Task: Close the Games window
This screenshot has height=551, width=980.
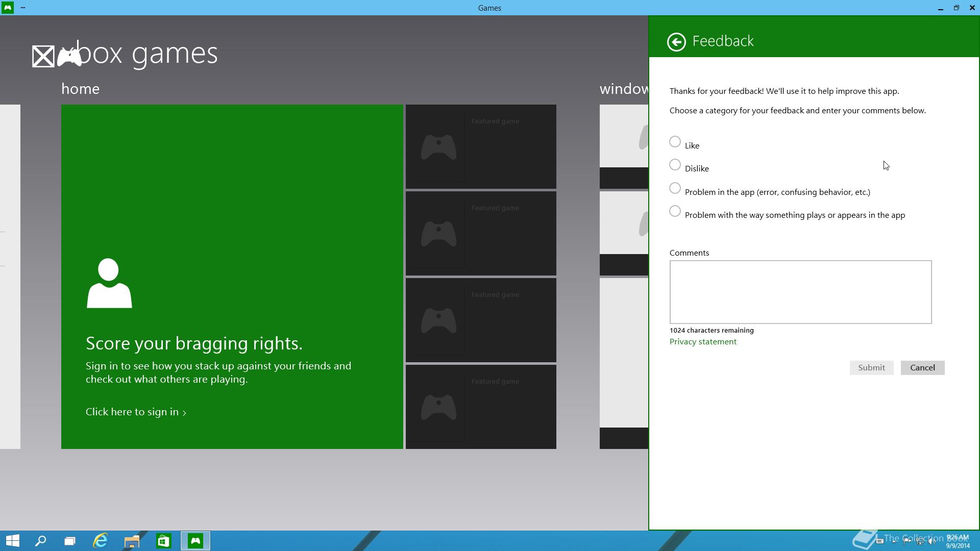Action: tap(972, 8)
